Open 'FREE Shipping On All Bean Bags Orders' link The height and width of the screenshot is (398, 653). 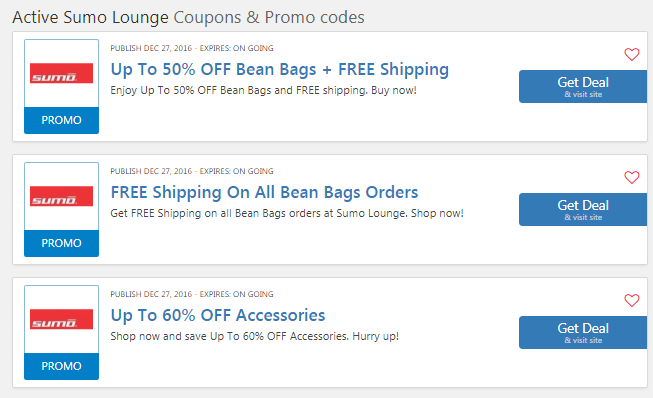[x=264, y=192]
